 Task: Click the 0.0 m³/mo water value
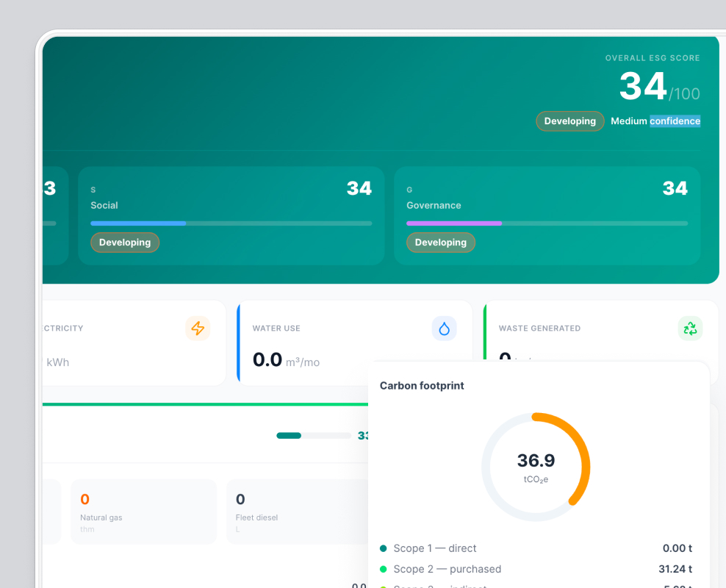click(286, 359)
